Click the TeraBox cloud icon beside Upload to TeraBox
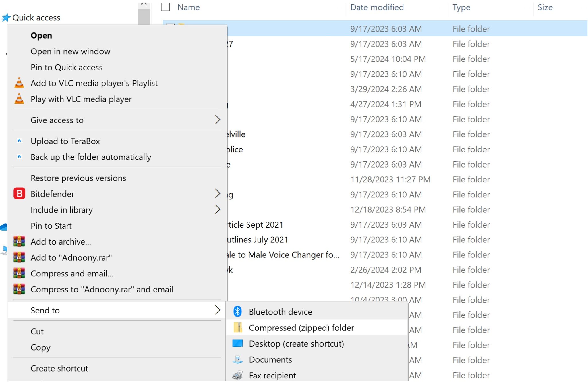Screen dimensions: 588x383 pyautogui.click(x=19, y=141)
